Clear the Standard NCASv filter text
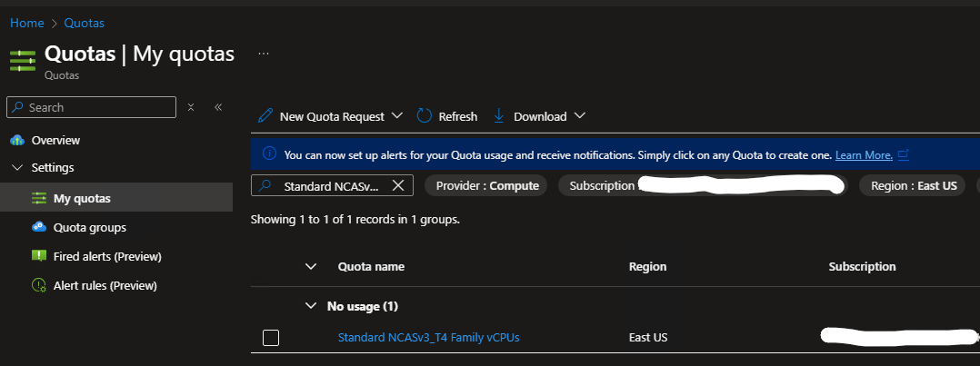 click(x=398, y=185)
